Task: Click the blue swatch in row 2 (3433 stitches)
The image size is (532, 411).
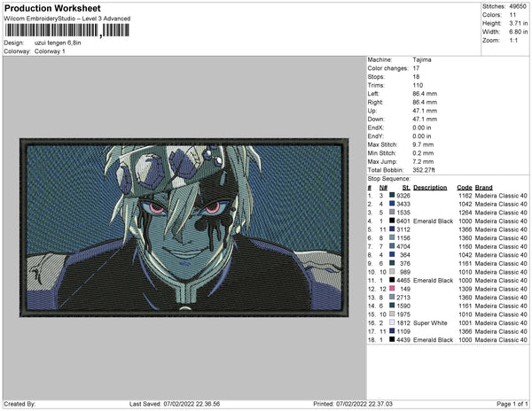Action: [392, 204]
